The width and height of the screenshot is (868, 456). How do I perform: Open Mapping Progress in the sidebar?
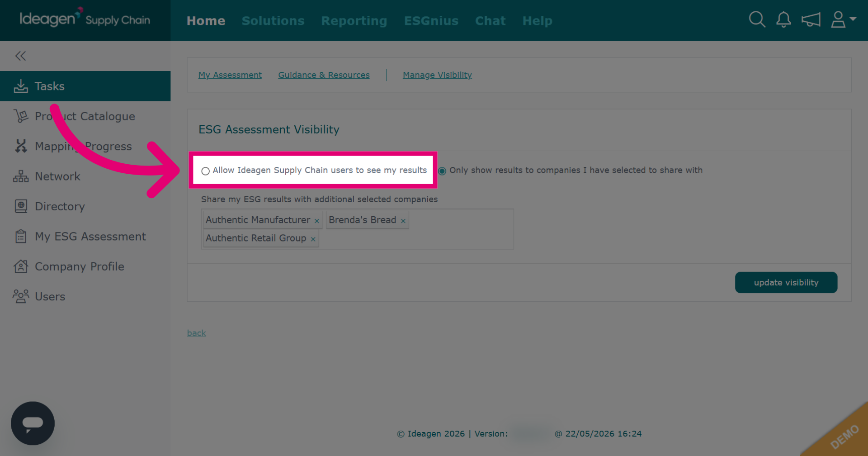[x=85, y=146]
